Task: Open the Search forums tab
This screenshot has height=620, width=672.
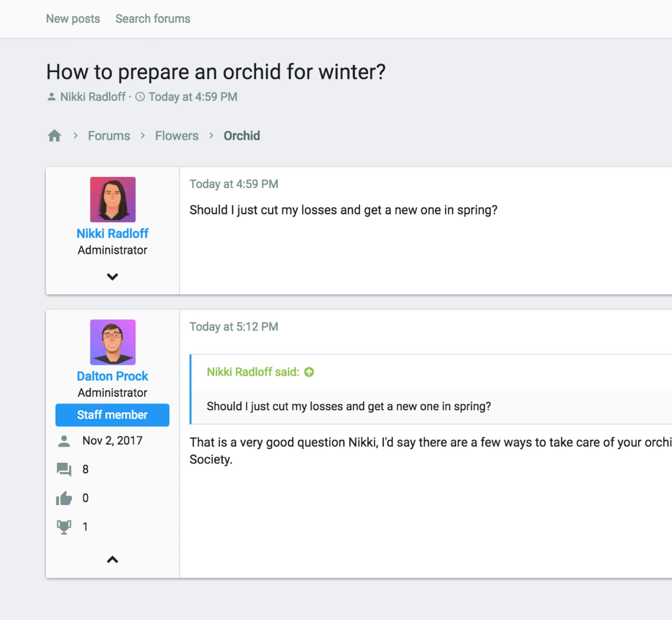Action: tap(153, 19)
